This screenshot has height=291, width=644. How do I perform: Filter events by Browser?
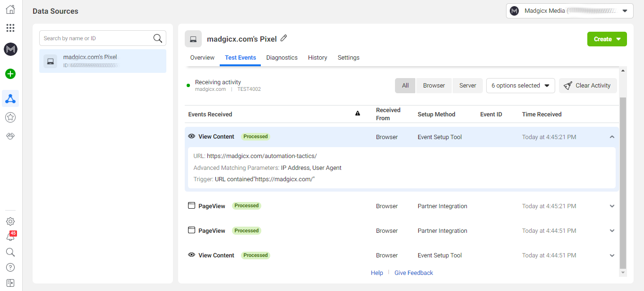[434, 86]
